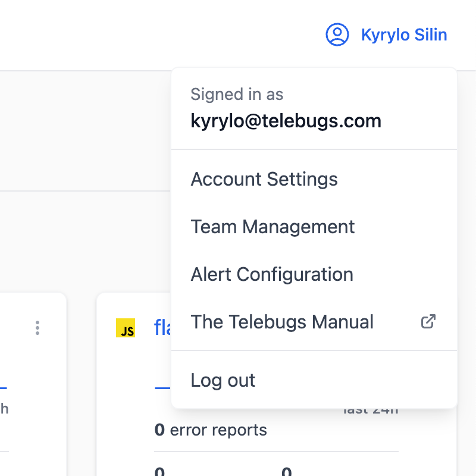Open The Telebugs Manual link
476x476 pixels.
[314, 322]
